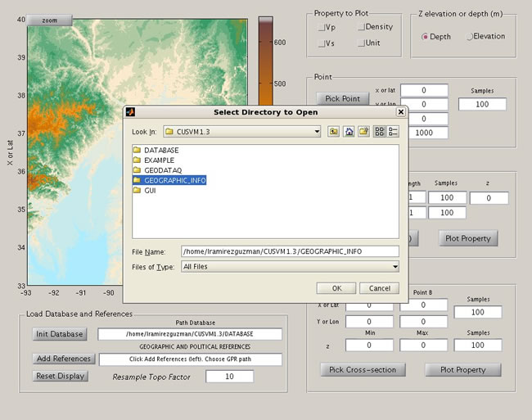Select the GUI folder
Screen dimensions: 532x420
tap(145, 190)
